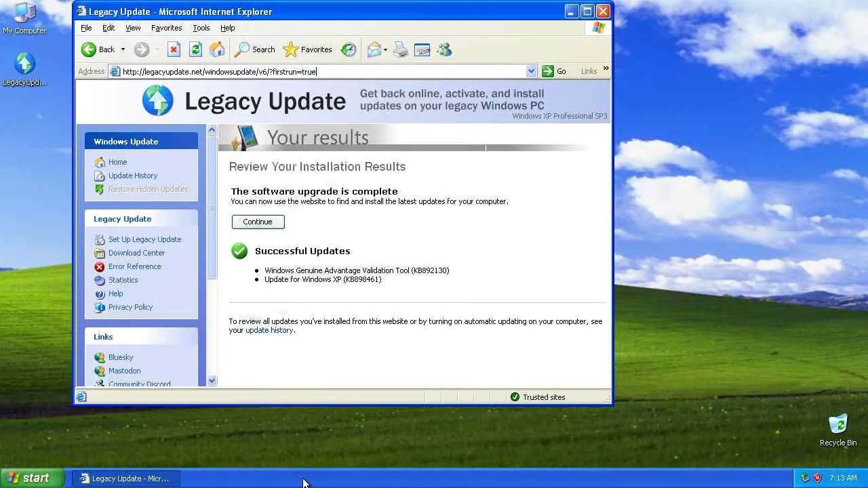The image size is (868, 488).
Task: Click the "Windows XP Professional SP3" header text
Action: pyautogui.click(x=559, y=116)
